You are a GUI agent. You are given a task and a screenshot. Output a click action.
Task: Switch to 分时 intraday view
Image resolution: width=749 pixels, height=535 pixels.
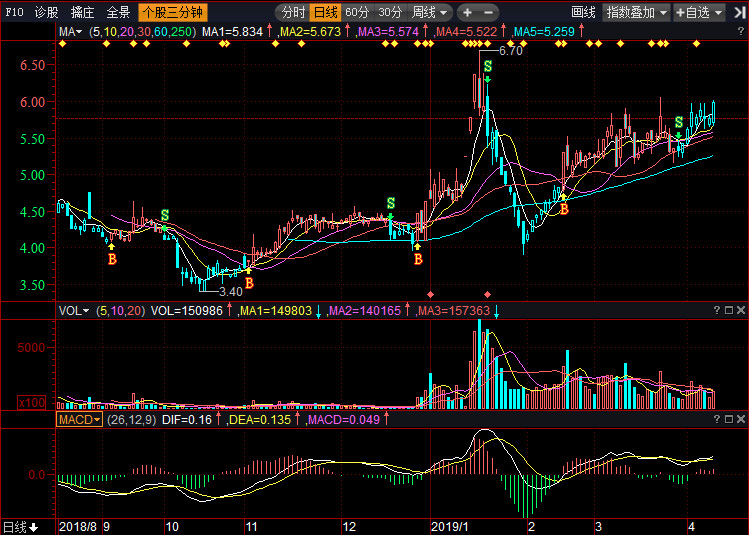tap(293, 13)
